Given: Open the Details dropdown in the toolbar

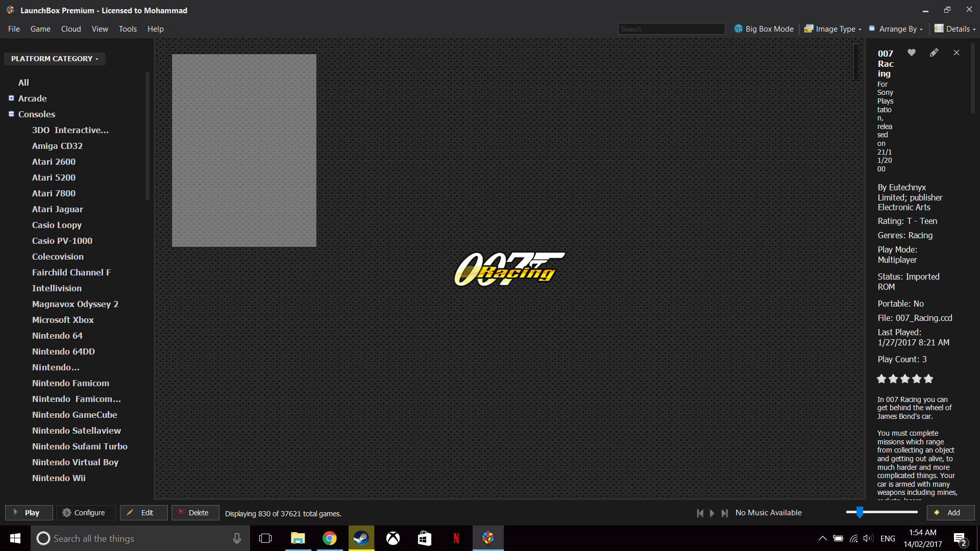Looking at the screenshot, I should click(955, 29).
